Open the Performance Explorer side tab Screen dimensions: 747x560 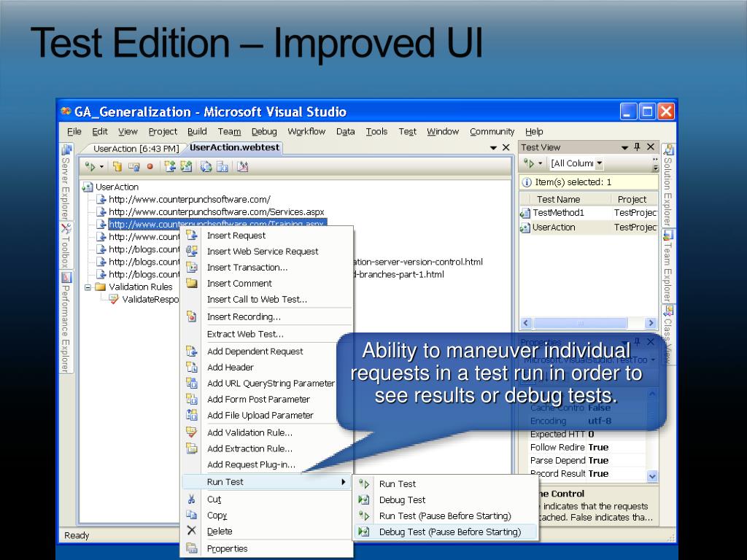click(x=66, y=322)
